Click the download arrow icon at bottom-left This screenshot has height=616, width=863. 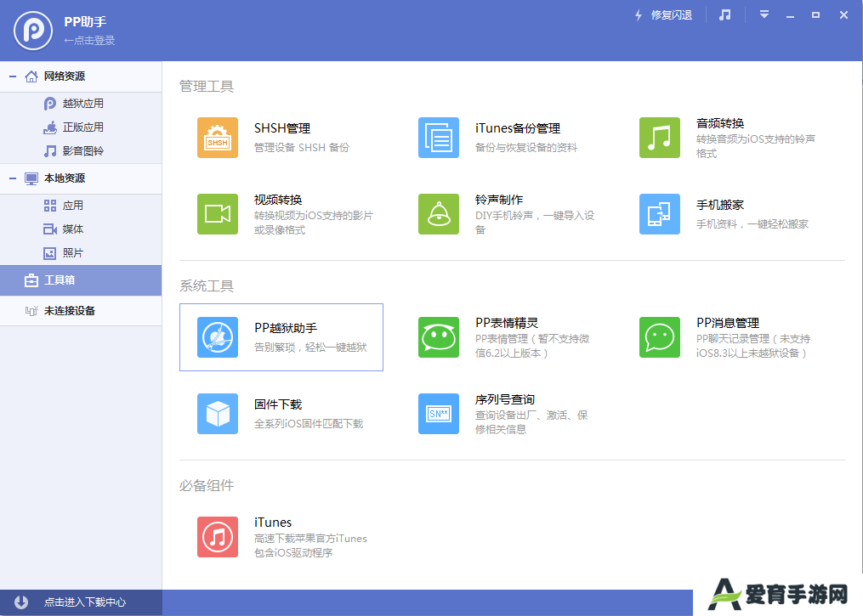click(x=21, y=602)
